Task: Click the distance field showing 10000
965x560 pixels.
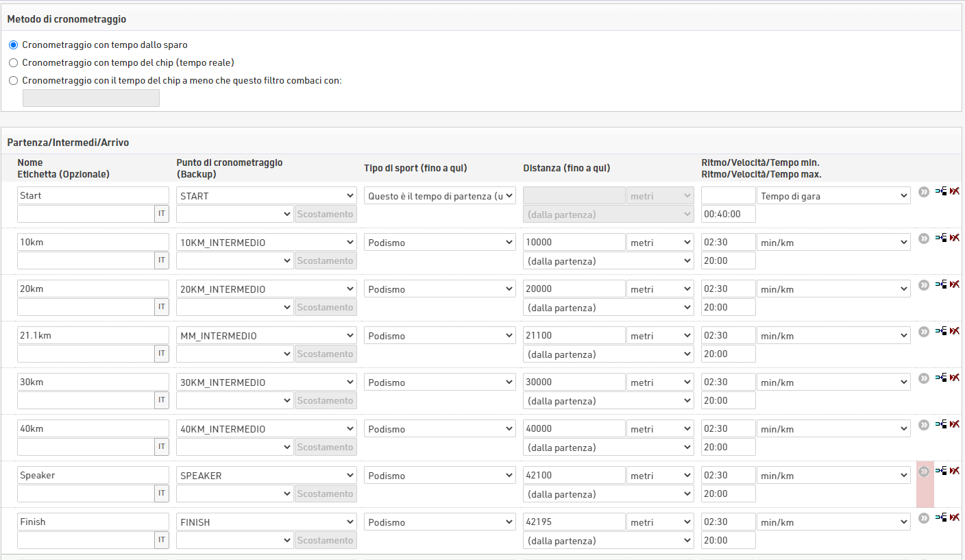Action: (574, 242)
